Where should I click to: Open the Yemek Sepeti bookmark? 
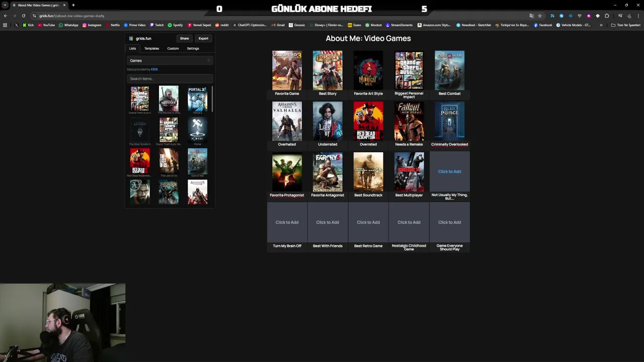pyautogui.click(x=199, y=25)
